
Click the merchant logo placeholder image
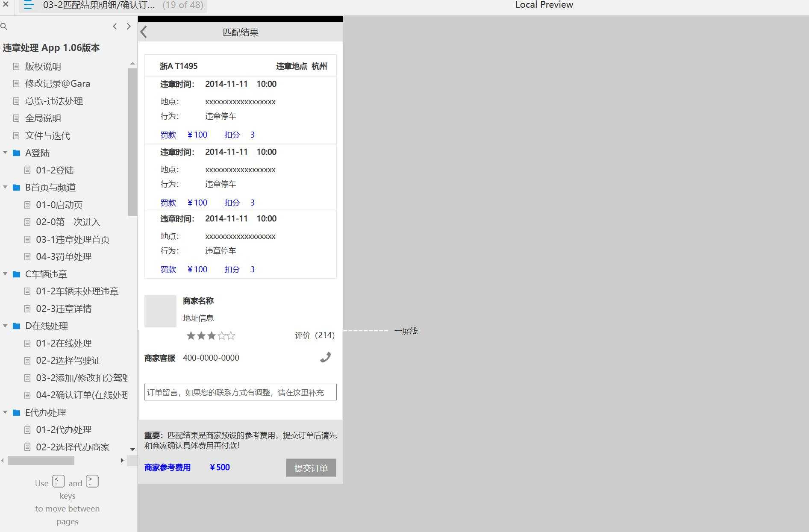pyautogui.click(x=160, y=311)
